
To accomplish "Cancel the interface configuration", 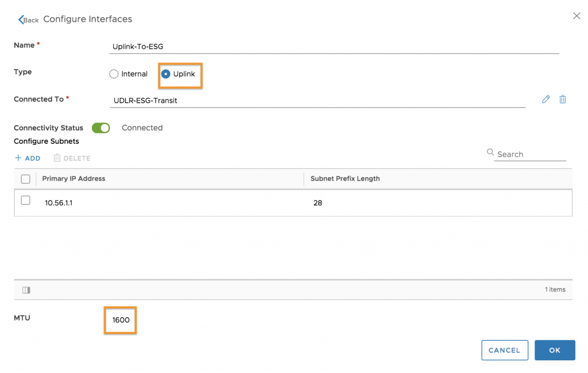I will click(x=504, y=350).
